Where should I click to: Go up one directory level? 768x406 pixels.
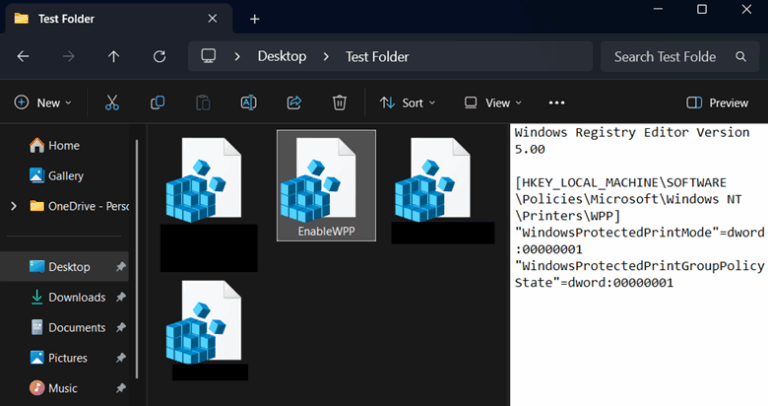click(114, 57)
